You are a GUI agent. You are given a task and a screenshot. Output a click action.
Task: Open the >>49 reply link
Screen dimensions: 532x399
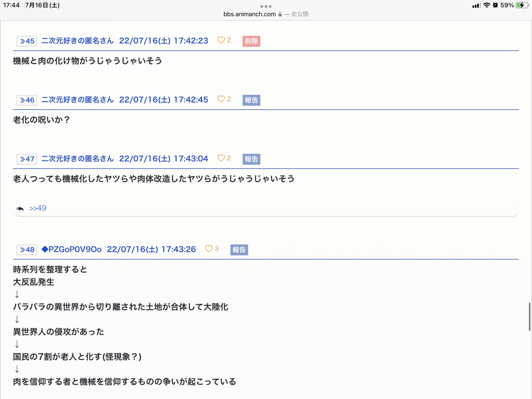(x=38, y=208)
